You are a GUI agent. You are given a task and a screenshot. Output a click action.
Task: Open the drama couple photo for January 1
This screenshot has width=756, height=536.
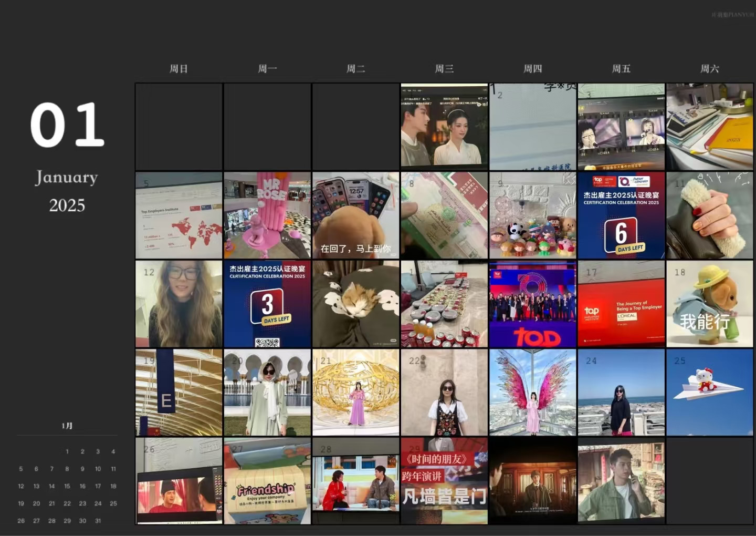[444, 126]
